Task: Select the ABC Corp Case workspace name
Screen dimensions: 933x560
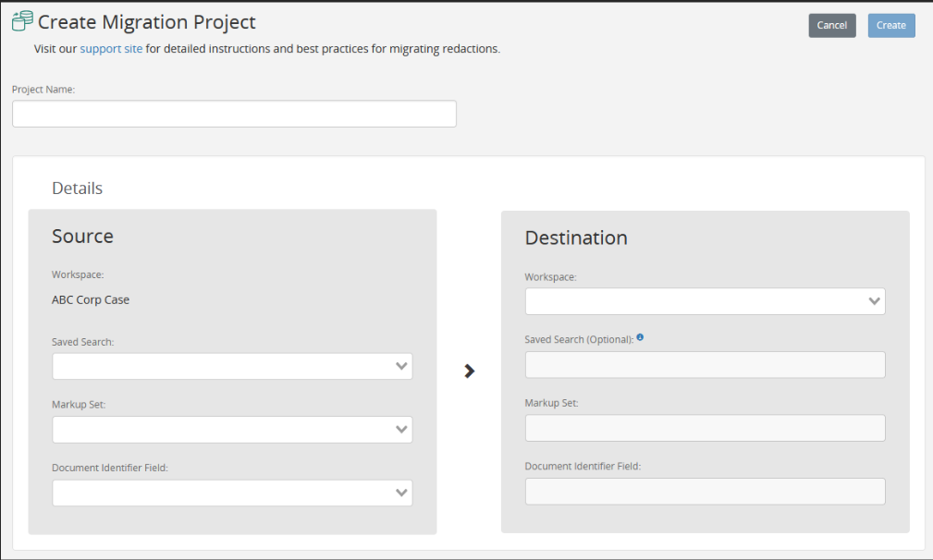Action: tap(90, 299)
